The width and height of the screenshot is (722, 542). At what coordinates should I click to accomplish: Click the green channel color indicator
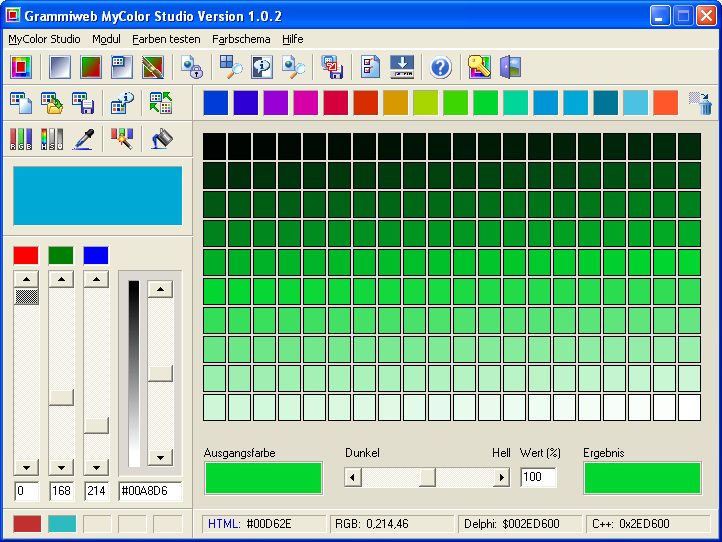pyautogui.click(x=61, y=256)
